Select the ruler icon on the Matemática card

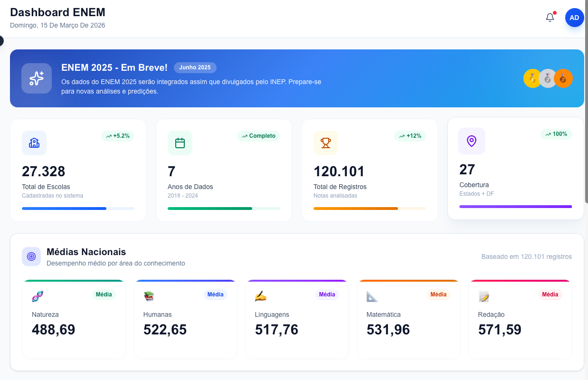pos(372,296)
